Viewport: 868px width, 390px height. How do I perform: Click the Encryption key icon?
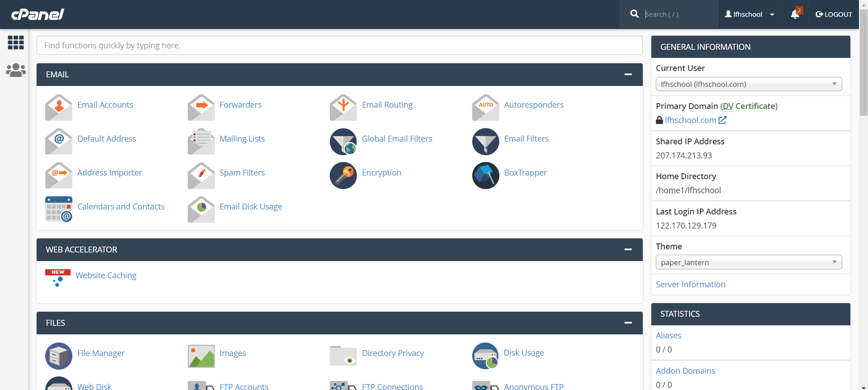[x=343, y=175]
